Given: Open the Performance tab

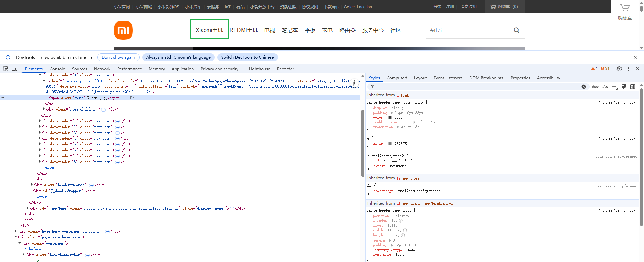Looking at the screenshot, I should (129, 69).
